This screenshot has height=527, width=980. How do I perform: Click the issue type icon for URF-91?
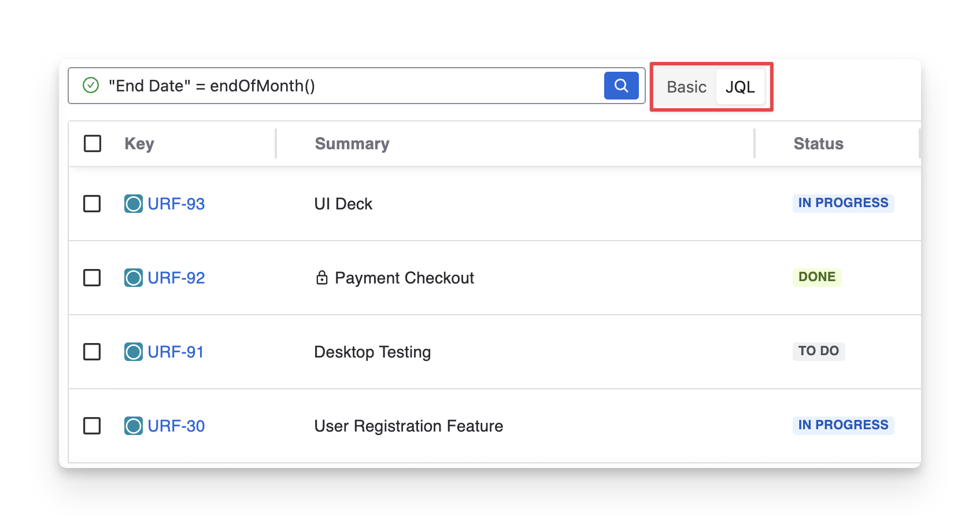coord(134,352)
